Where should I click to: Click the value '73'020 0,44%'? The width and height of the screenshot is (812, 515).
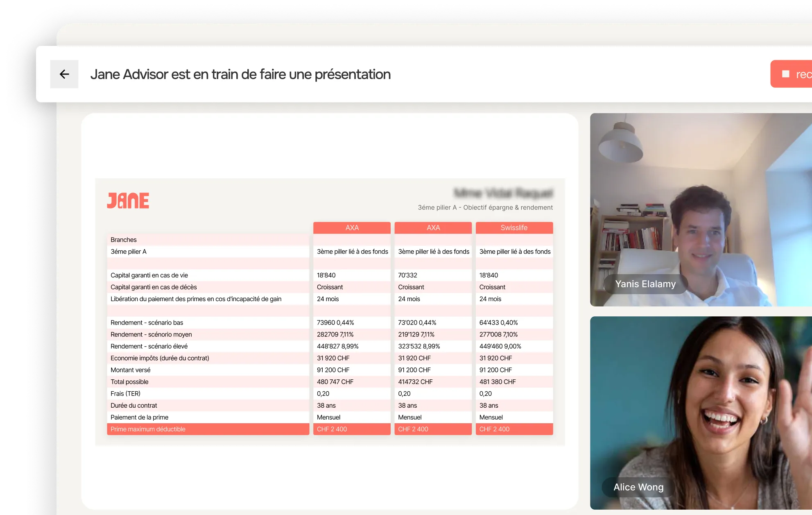pos(417,323)
